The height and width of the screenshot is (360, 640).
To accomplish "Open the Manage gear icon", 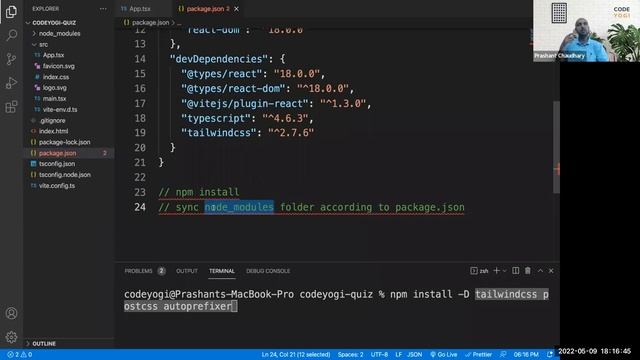I will [11, 337].
